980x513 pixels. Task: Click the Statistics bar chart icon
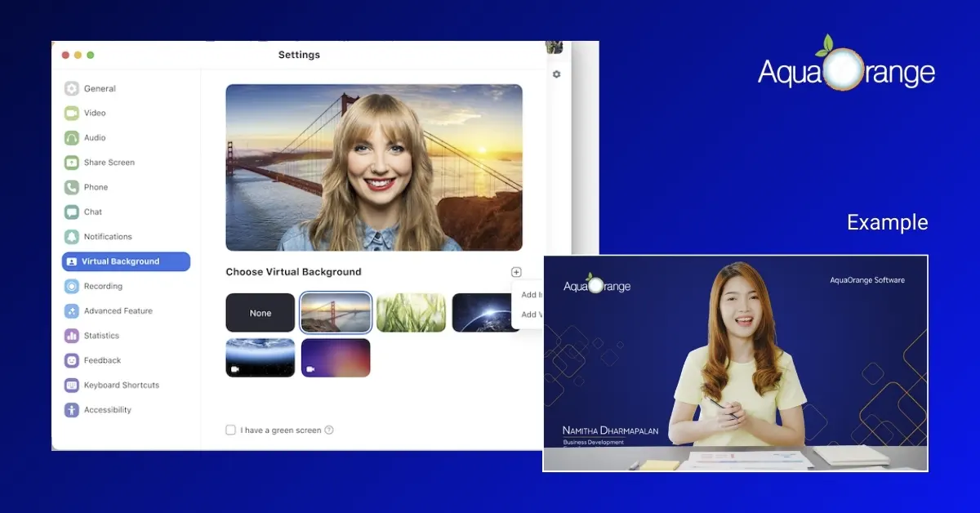[72, 336]
